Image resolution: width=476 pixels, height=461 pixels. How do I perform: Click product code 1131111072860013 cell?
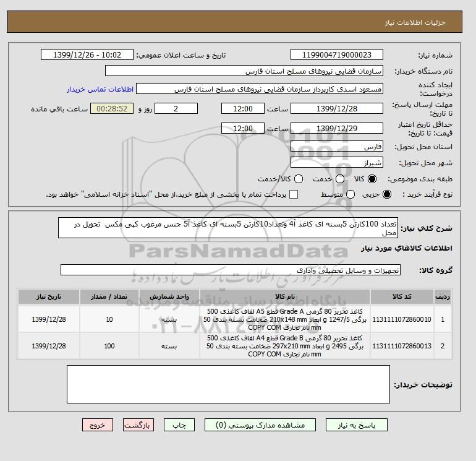point(402,346)
